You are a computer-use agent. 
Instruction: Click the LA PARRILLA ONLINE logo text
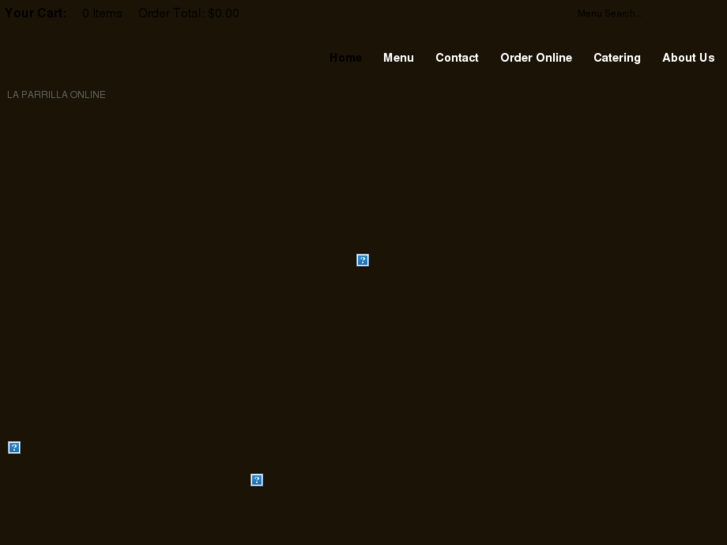click(x=56, y=95)
